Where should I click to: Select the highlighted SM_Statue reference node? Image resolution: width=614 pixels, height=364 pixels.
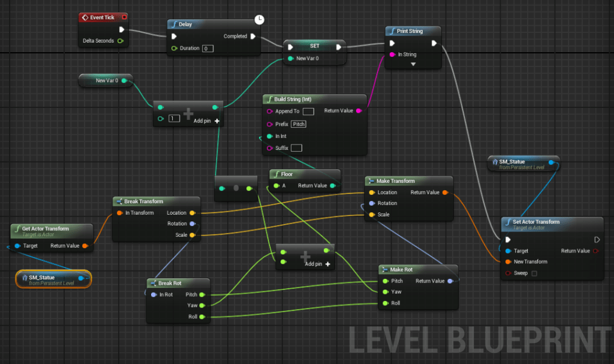53,279
